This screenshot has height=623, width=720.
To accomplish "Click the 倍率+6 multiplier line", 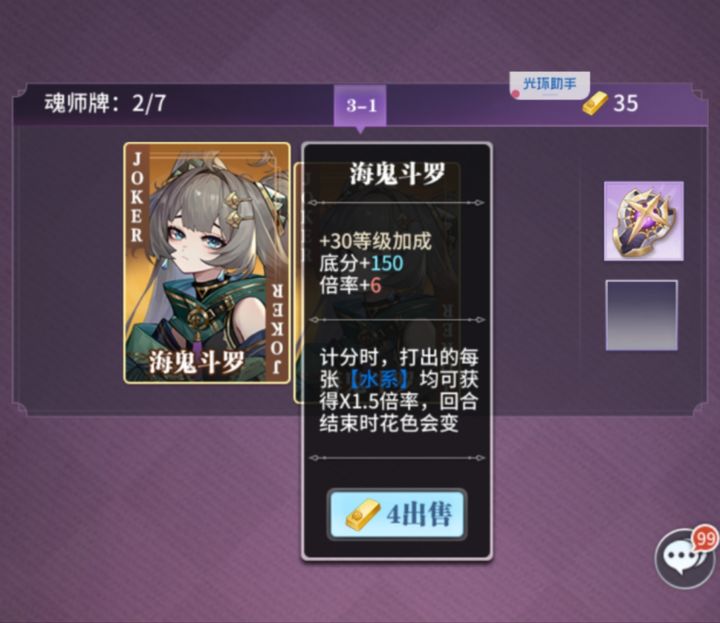I will (350, 285).
